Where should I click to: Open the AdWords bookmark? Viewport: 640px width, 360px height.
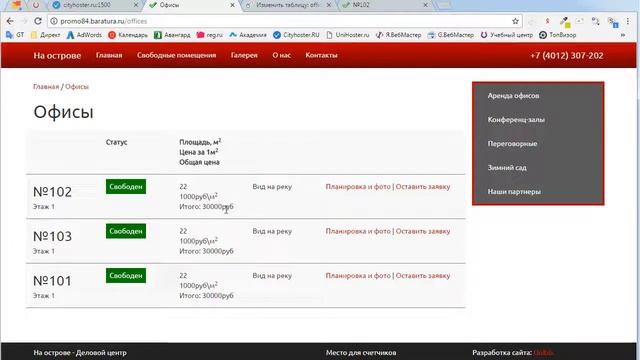(84, 35)
